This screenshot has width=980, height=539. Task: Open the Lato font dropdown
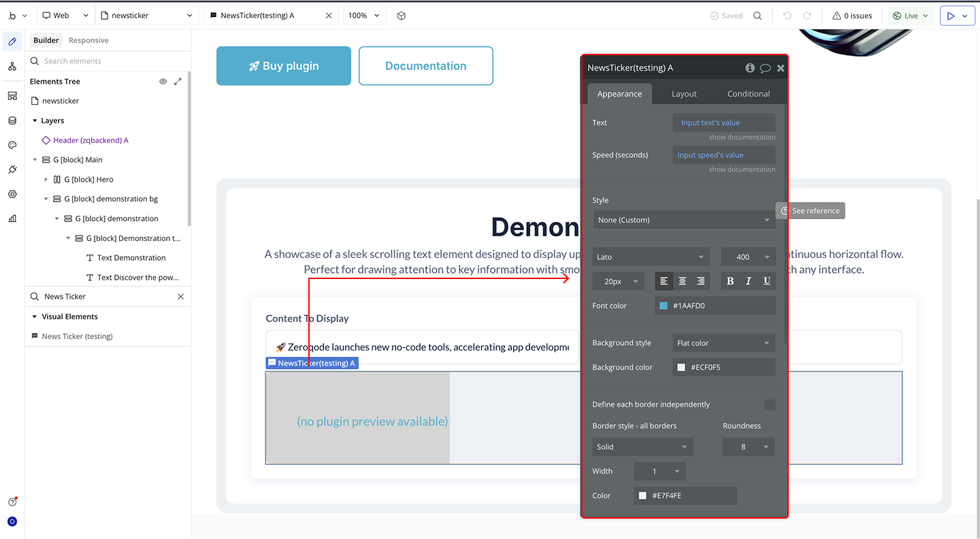[651, 257]
